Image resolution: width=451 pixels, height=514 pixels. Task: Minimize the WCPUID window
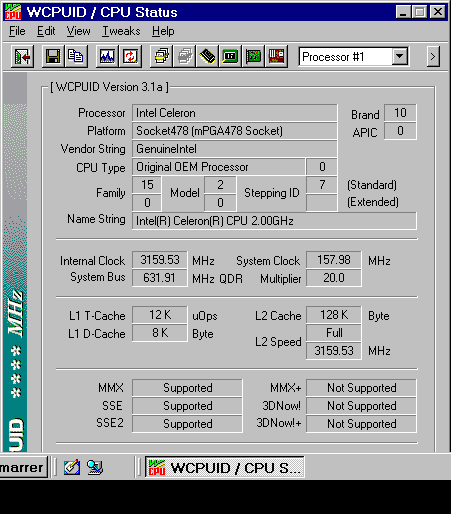tap(403, 12)
